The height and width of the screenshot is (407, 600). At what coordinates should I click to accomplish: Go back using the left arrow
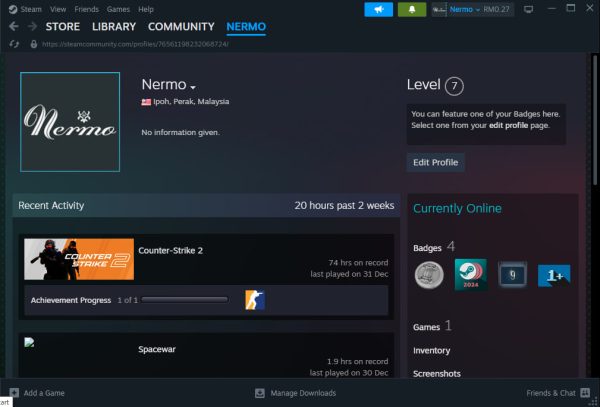(x=14, y=27)
